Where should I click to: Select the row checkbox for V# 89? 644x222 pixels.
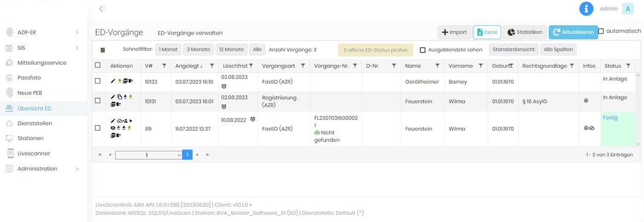point(97,128)
